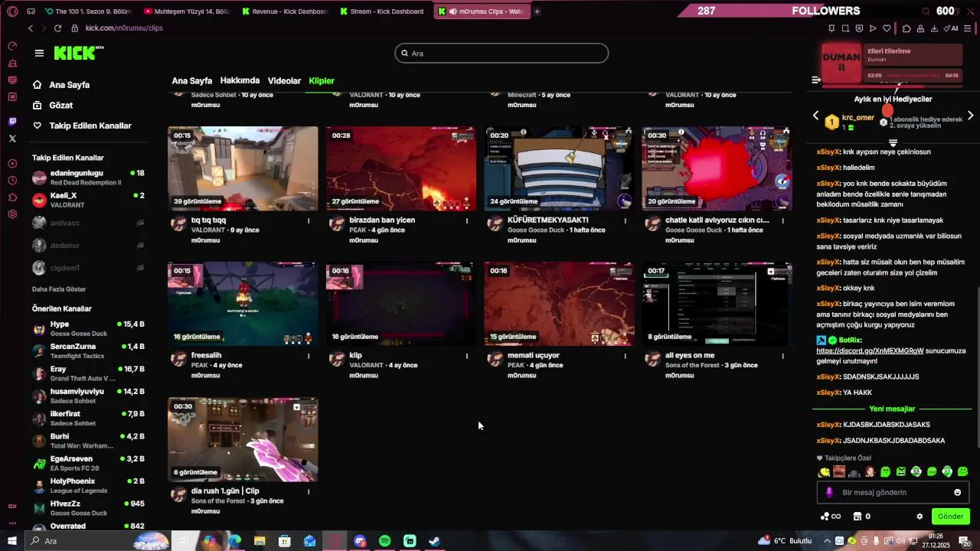
Task: Collapse chat panel with arrow icon
Action: point(816,80)
